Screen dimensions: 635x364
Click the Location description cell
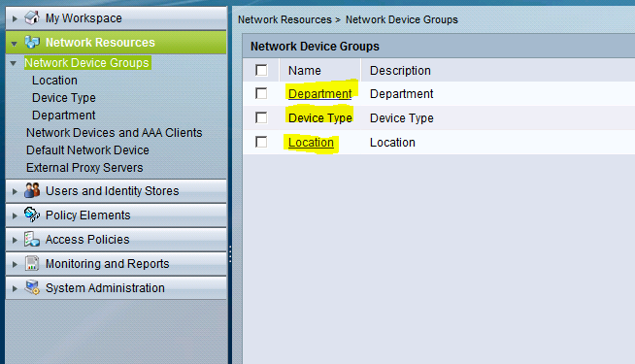[x=392, y=142]
